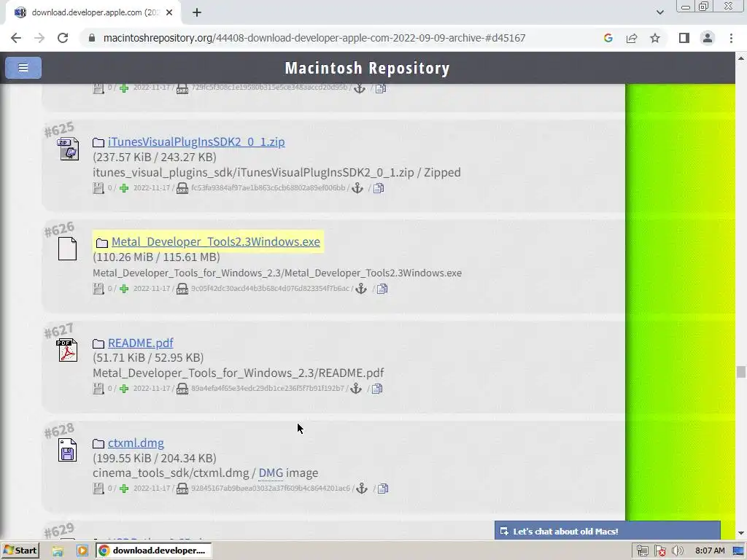Open the hamburger menu button

pos(23,68)
